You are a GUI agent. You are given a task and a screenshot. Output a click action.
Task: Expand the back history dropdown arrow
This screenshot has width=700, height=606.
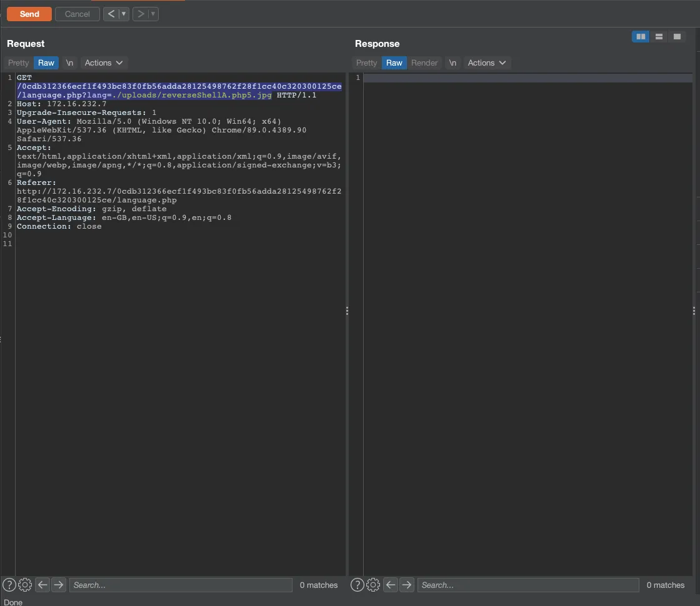[124, 14]
